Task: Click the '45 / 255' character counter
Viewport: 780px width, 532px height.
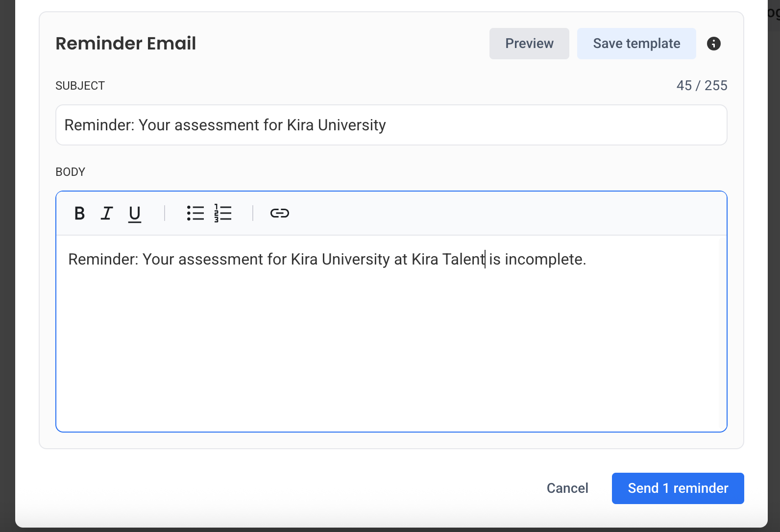Action: [702, 86]
